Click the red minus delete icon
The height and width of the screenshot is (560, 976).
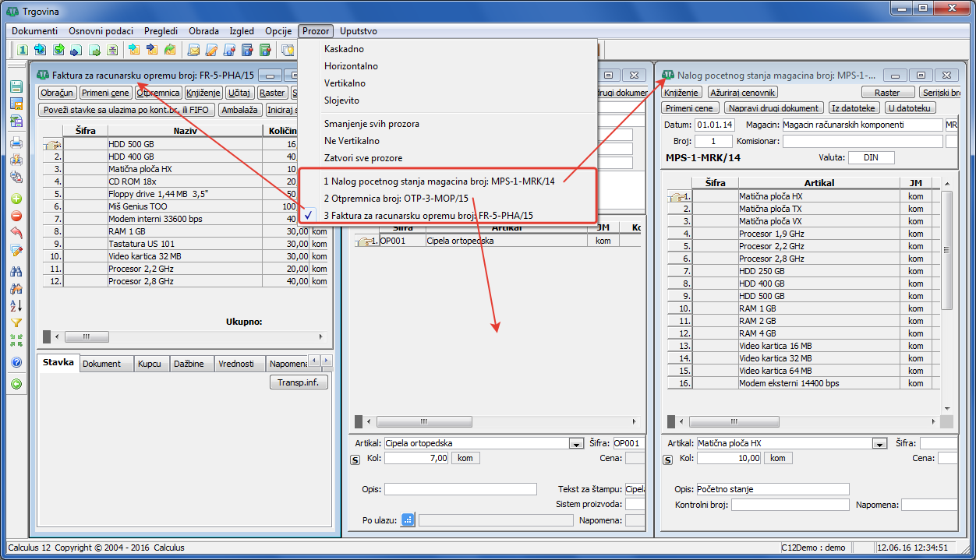tap(16, 216)
